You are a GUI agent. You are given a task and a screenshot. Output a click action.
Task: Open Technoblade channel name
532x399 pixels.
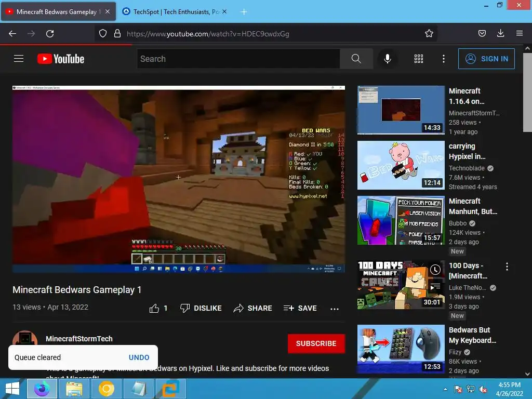(467, 168)
